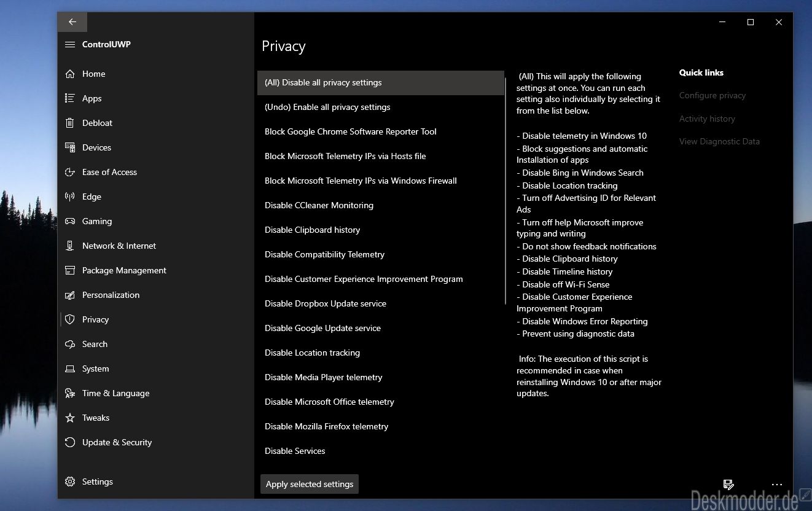812x511 pixels.
Task: Toggle the hamburger navigation menu
Action: (x=70, y=44)
